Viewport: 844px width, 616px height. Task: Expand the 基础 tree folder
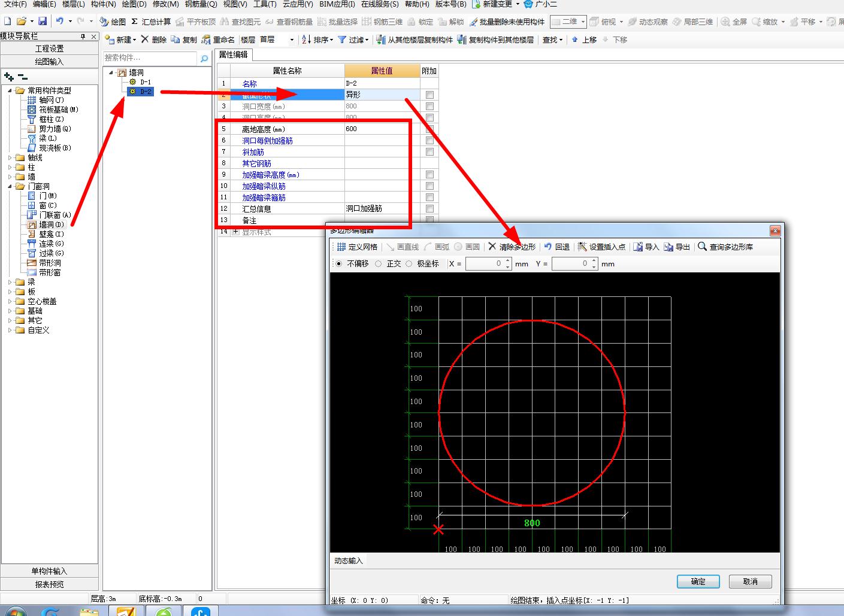10,311
